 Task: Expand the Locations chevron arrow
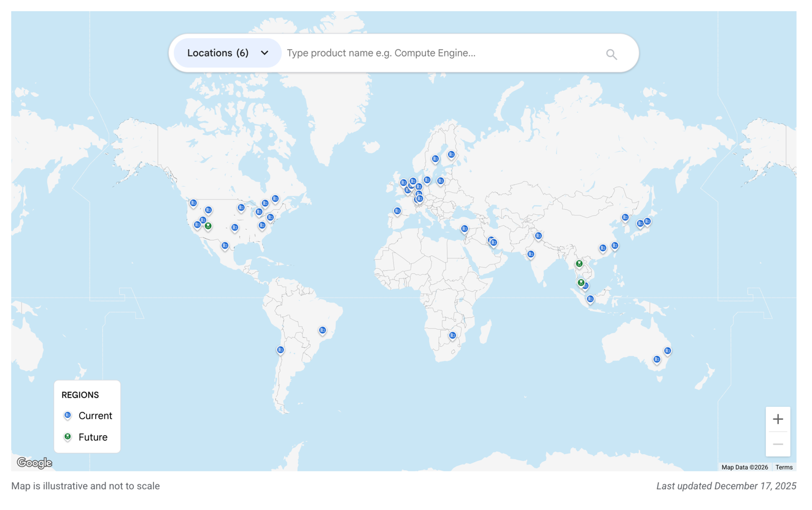click(264, 53)
